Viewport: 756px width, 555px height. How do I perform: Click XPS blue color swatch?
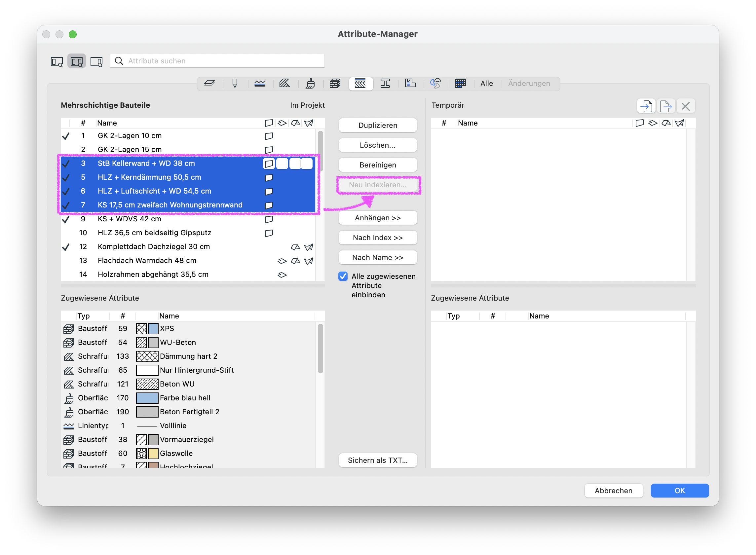153,329
